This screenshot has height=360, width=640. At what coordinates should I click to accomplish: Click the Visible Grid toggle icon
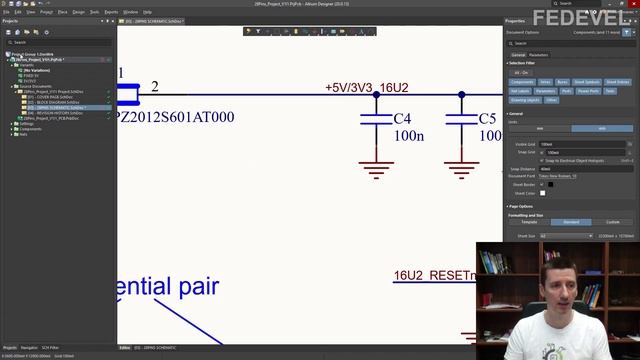pos(630,144)
